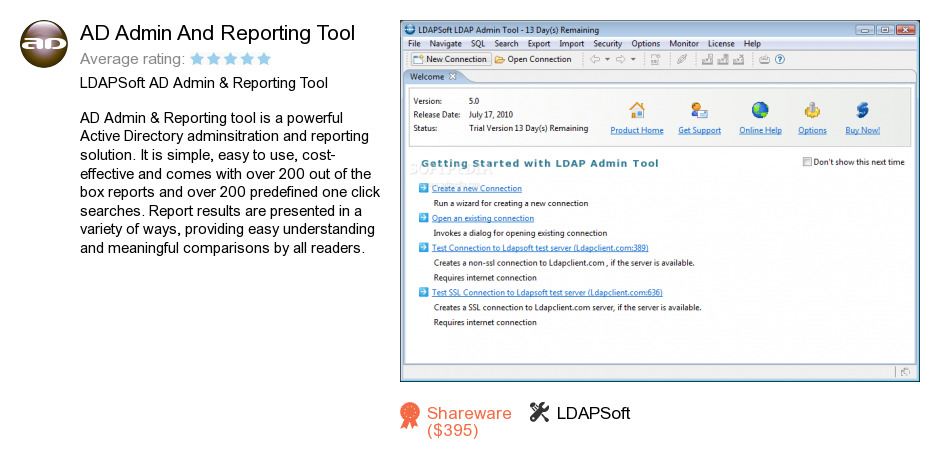Open the Search menu
940x466 pixels.
[507, 44]
